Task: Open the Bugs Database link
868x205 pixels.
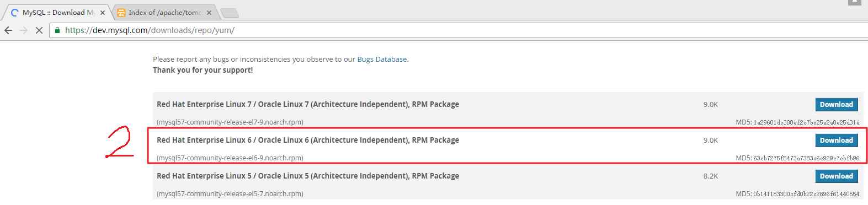Action: pyautogui.click(x=382, y=59)
